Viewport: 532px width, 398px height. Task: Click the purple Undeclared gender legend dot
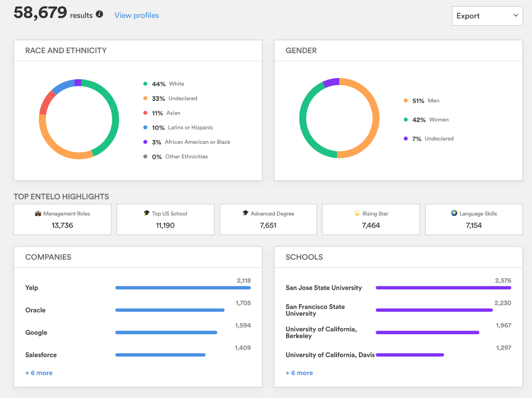click(406, 138)
